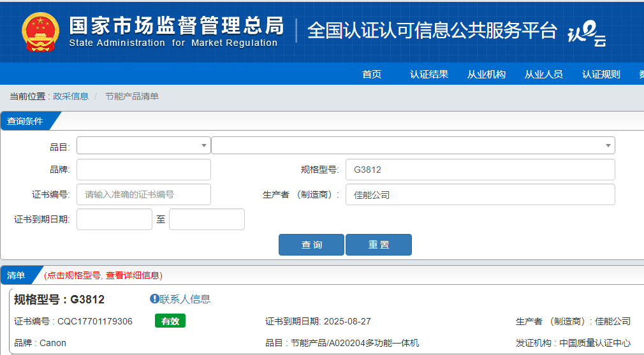Open the G3812 result model title
The height and width of the screenshot is (355, 644).
[87, 300]
